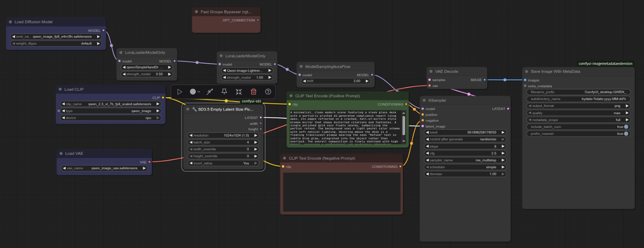Increase the steps value with right arrow
The image size is (644, 248).
pos(503,147)
